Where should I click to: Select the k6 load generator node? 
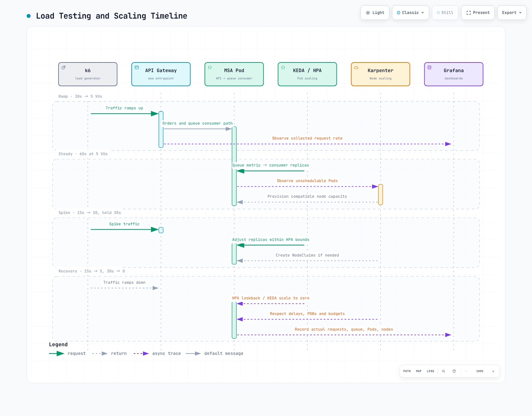[x=88, y=74]
